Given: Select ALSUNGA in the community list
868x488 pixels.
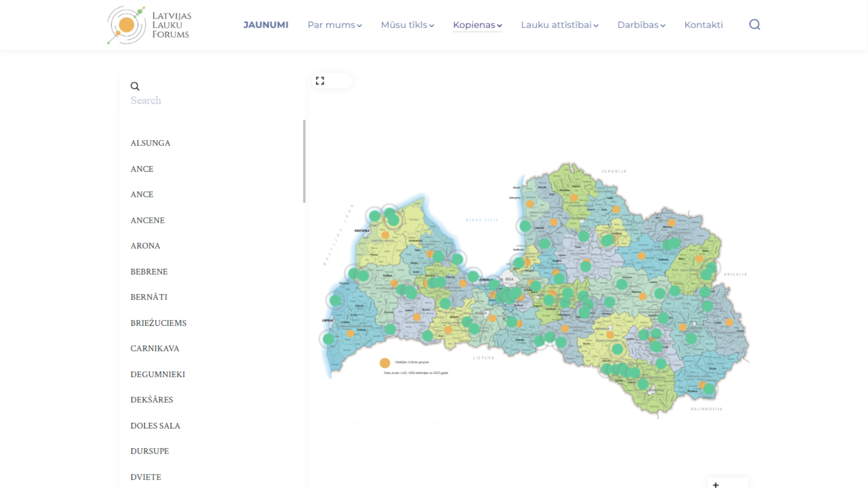Looking at the screenshot, I should pyautogui.click(x=151, y=143).
